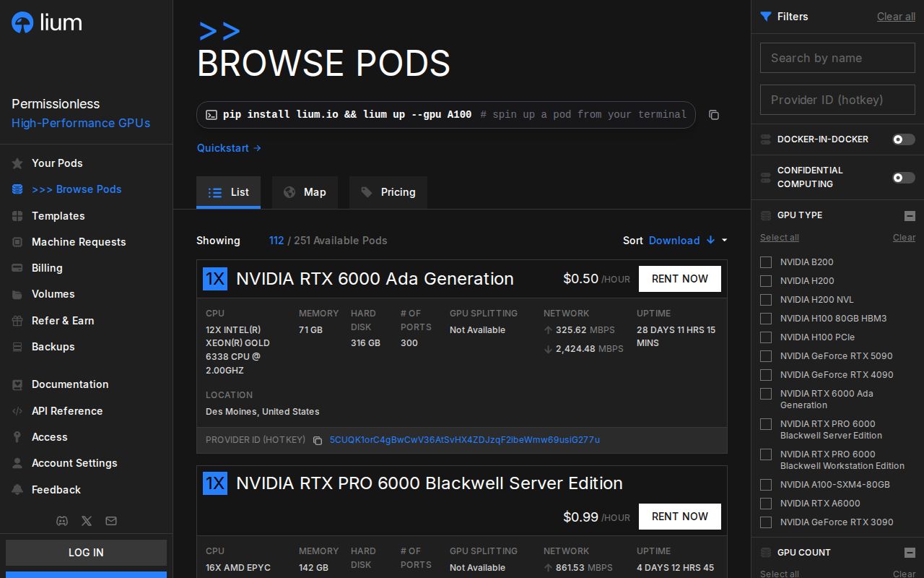Image resolution: width=924 pixels, height=578 pixels.
Task: Reverse sort direction with the blue arrow
Action: point(710,240)
